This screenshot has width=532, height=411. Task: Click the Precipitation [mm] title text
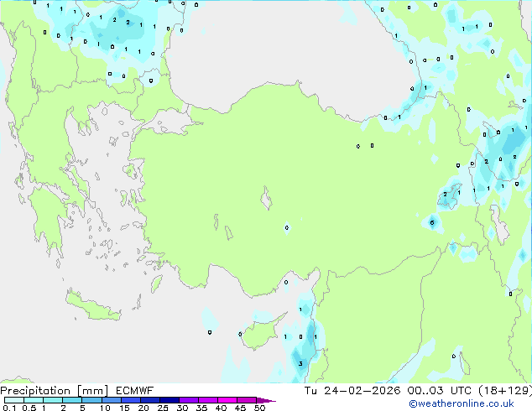click(55, 391)
